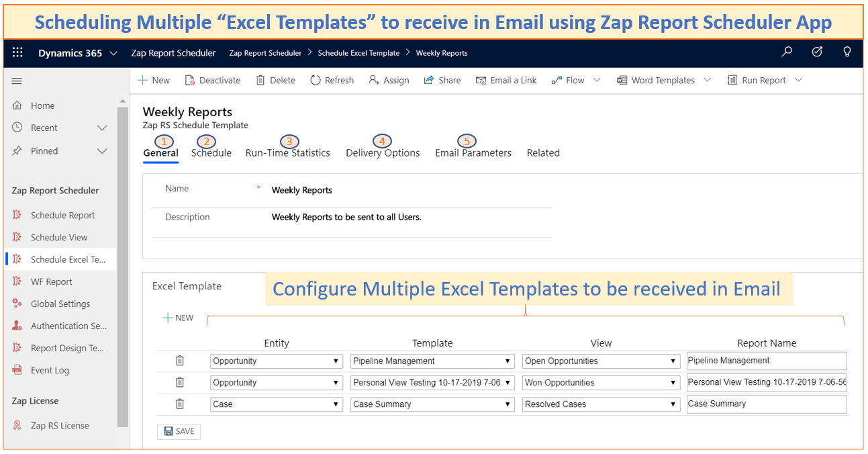Expand the Recent section chevron

click(102, 128)
